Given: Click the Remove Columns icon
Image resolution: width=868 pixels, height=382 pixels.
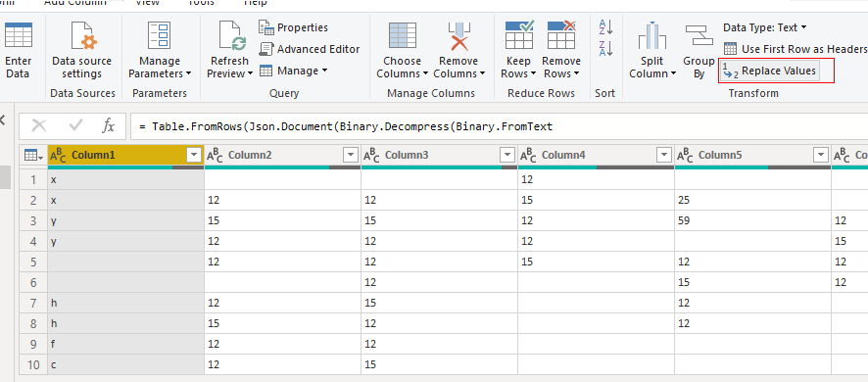Looking at the screenshot, I should [458, 36].
